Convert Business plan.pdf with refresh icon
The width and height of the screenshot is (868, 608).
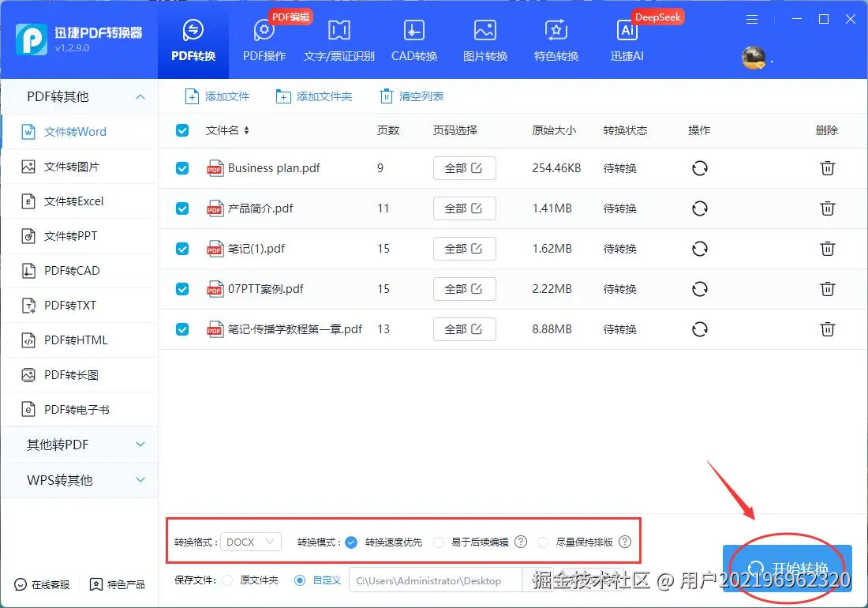(x=700, y=168)
